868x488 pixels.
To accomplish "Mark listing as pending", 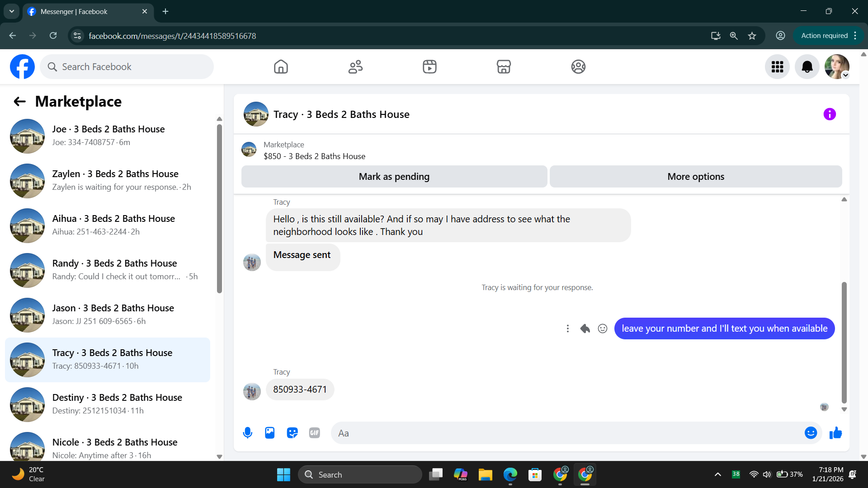I will [x=394, y=177].
